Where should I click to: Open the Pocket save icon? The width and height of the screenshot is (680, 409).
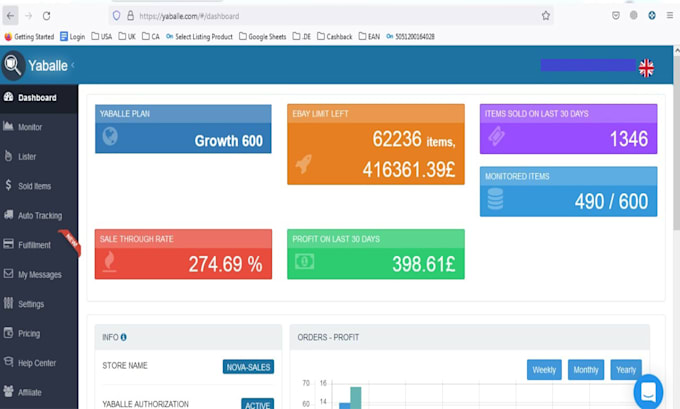click(616, 16)
